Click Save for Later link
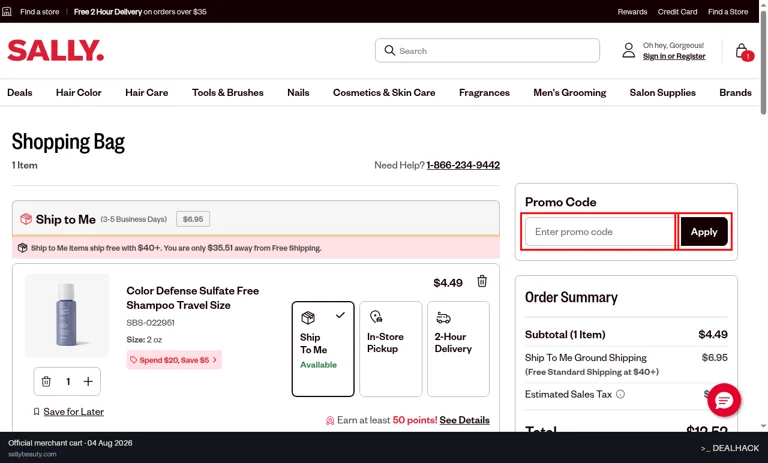Screen dimensions: 768x463 point(73,412)
